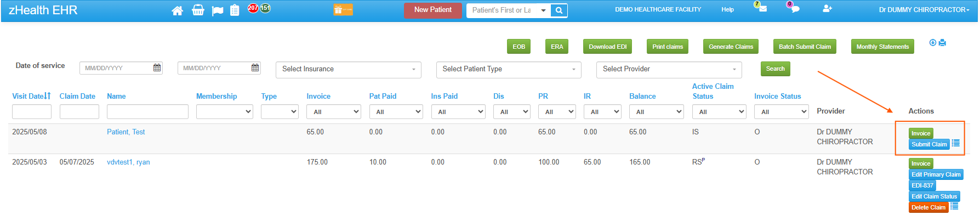The height and width of the screenshot is (215, 980).
Task: Click the add user icon
Action: 828,9
